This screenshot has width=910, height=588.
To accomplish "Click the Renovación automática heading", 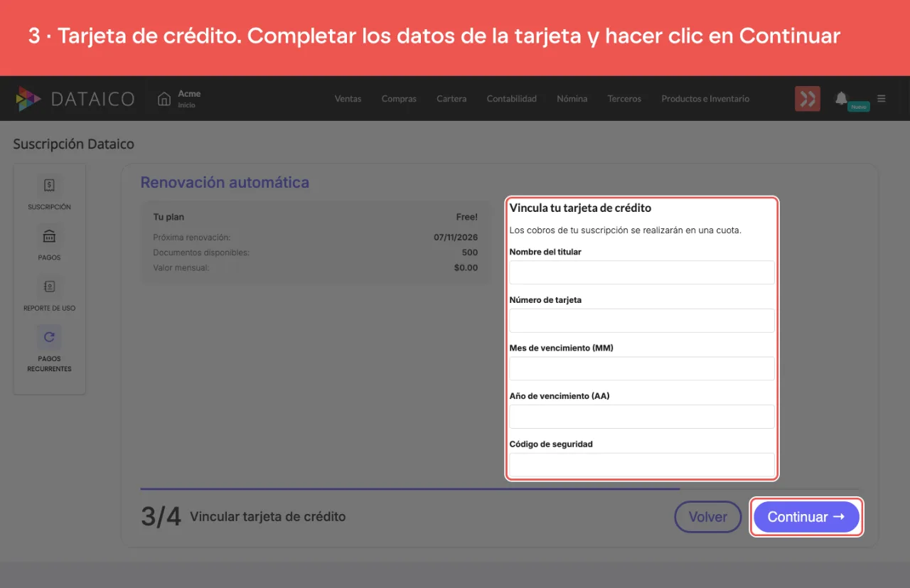I will point(225,183).
